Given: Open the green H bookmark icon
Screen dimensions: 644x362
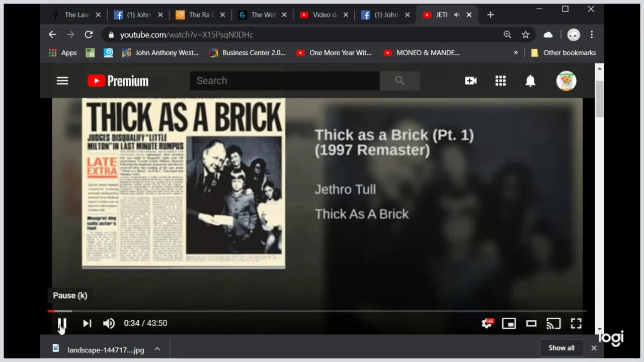Looking at the screenshot, I should click(90, 53).
